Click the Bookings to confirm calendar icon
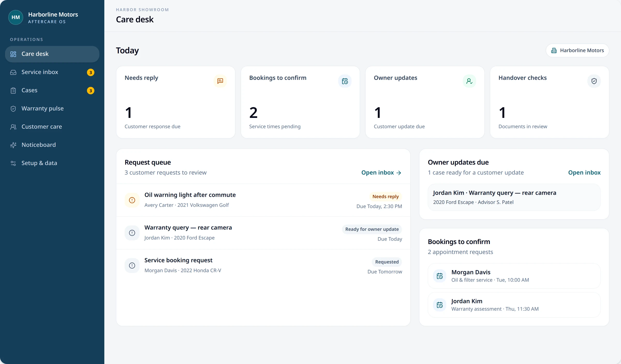Image resolution: width=621 pixels, height=364 pixels. click(x=345, y=81)
